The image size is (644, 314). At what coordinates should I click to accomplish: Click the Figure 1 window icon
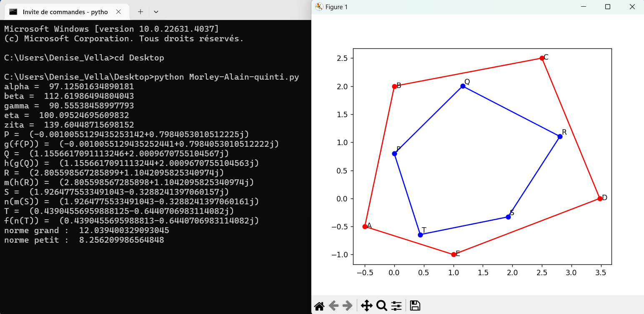coord(319,7)
